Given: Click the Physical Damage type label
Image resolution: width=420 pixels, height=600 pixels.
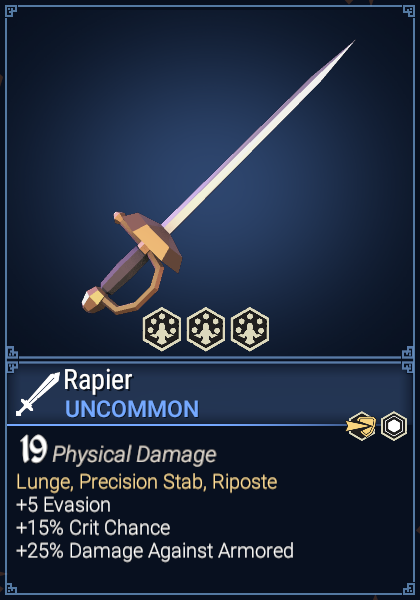Looking at the screenshot, I should click(134, 455).
